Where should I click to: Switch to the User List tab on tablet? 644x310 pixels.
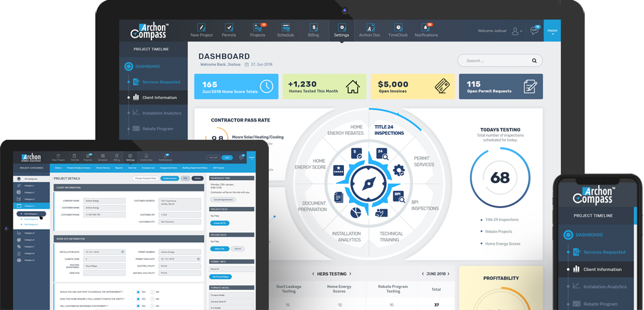(x=132, y=168)
